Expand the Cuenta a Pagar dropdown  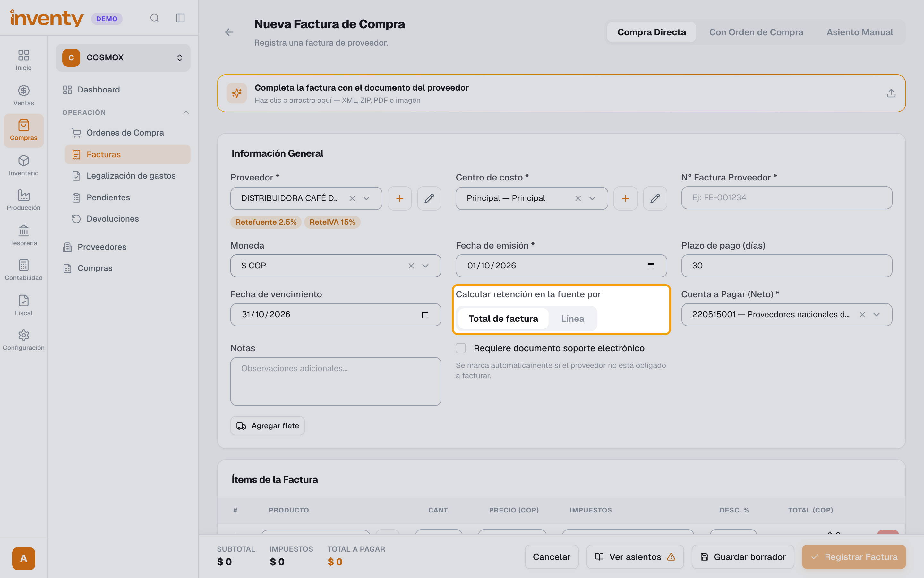877,315
